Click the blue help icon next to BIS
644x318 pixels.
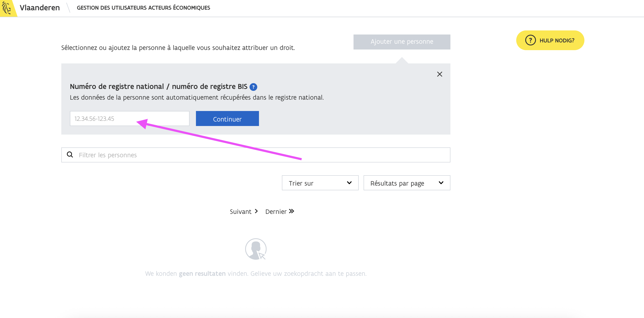point(253,87)
